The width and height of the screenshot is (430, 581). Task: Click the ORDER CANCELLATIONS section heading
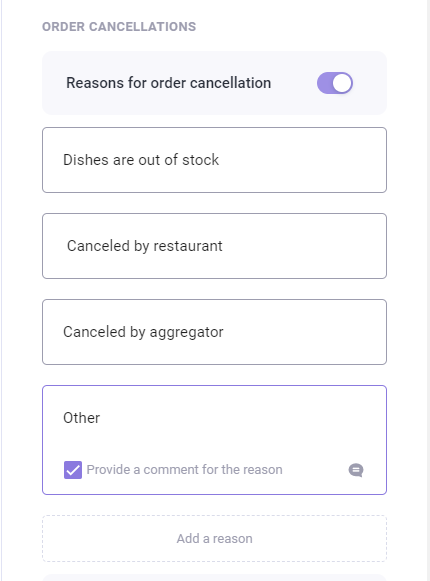(x=119, y=27)
